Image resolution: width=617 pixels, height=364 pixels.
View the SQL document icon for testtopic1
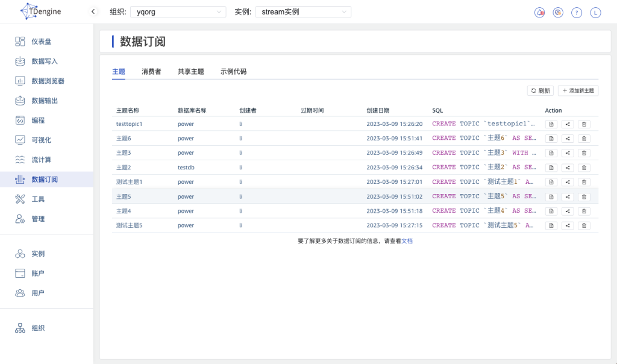[x=550, y=124]
